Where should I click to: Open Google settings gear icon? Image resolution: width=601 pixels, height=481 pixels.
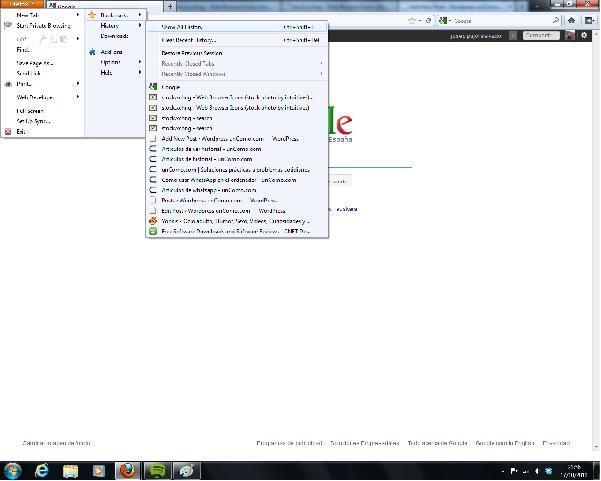tap(584, 35)
